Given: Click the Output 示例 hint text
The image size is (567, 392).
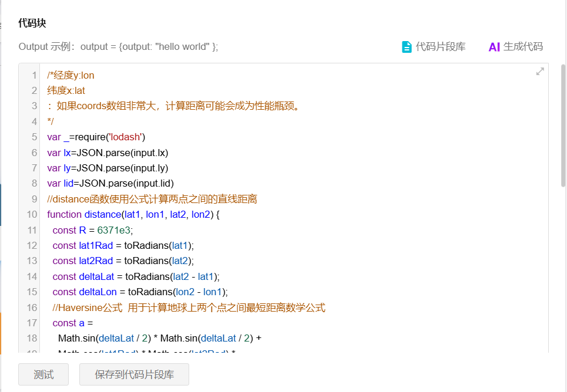Looking at the screenshot, I should pos(118,47).
